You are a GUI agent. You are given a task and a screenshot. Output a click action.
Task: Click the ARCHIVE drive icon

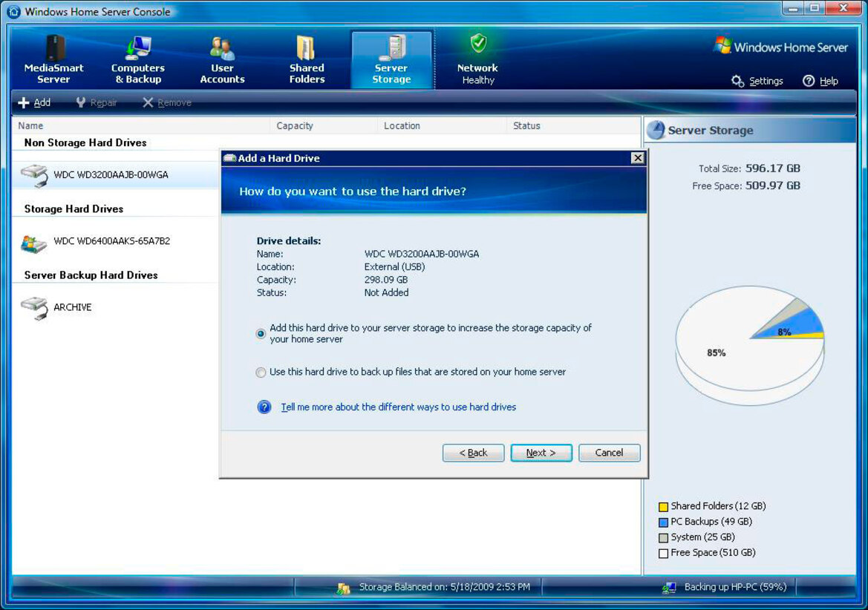click(34, 308)
